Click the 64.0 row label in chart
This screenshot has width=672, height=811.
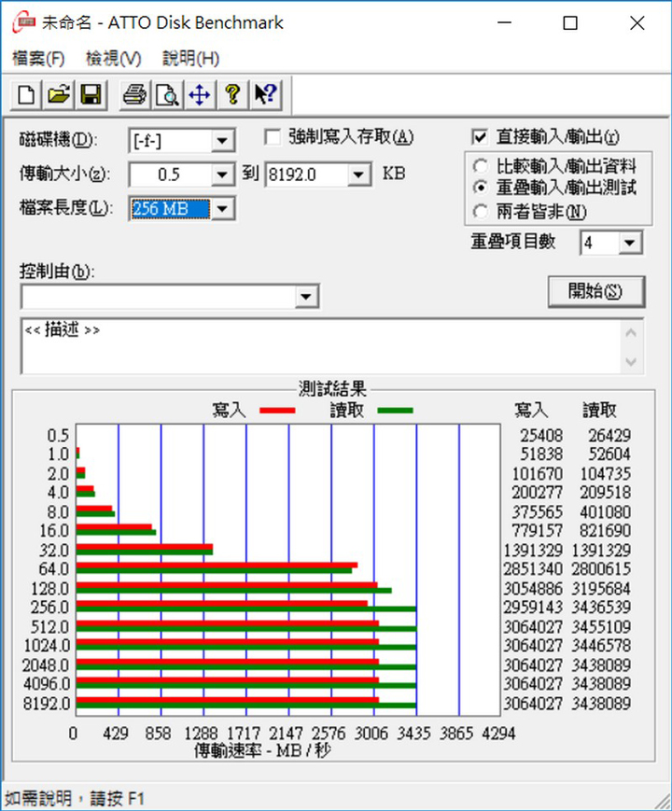[x=54, y=569]
